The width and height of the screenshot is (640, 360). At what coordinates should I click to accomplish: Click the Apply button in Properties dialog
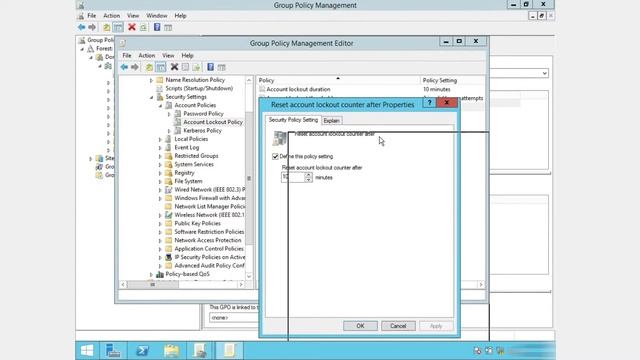tap(436, 326)
